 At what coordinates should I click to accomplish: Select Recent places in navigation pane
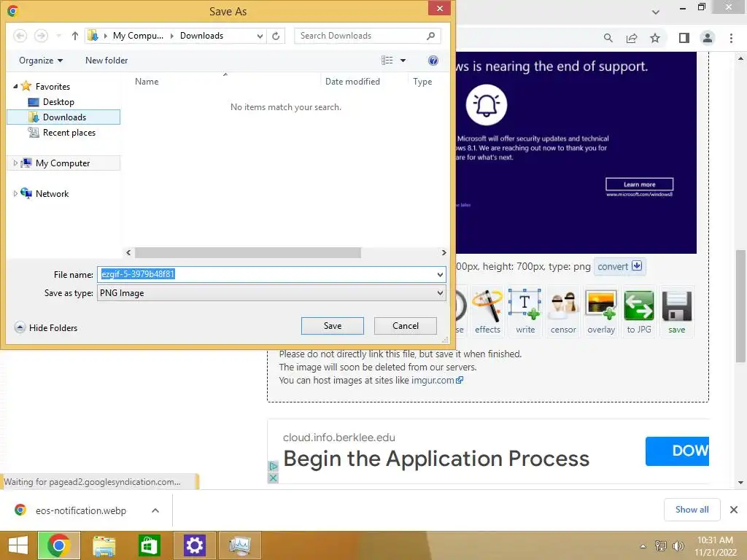click(x=69, y=133)
